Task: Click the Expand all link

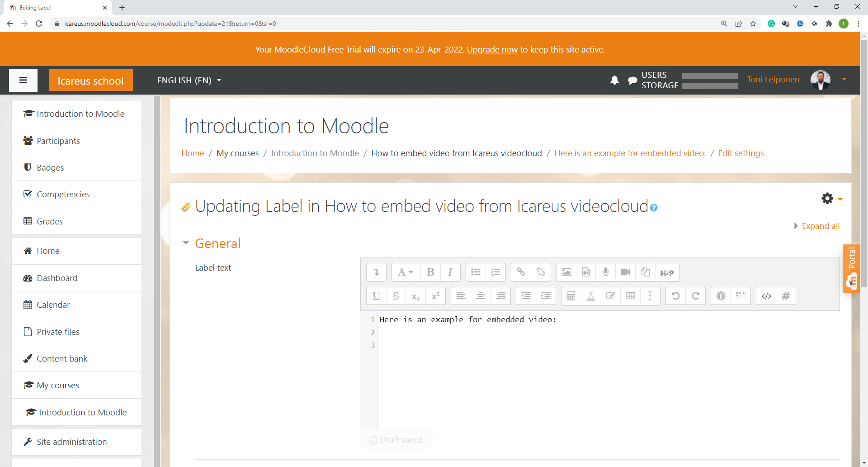Action: click(820, 226)
